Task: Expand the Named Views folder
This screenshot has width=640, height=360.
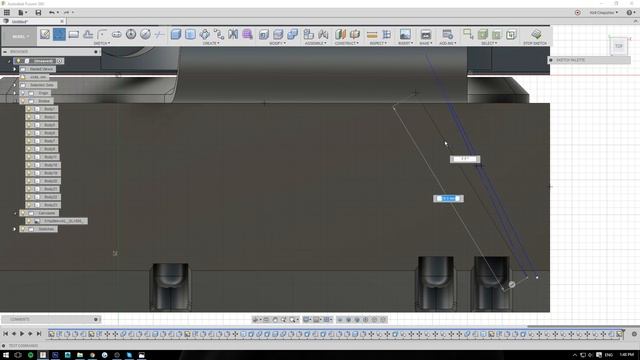Action: coord(15,69)
